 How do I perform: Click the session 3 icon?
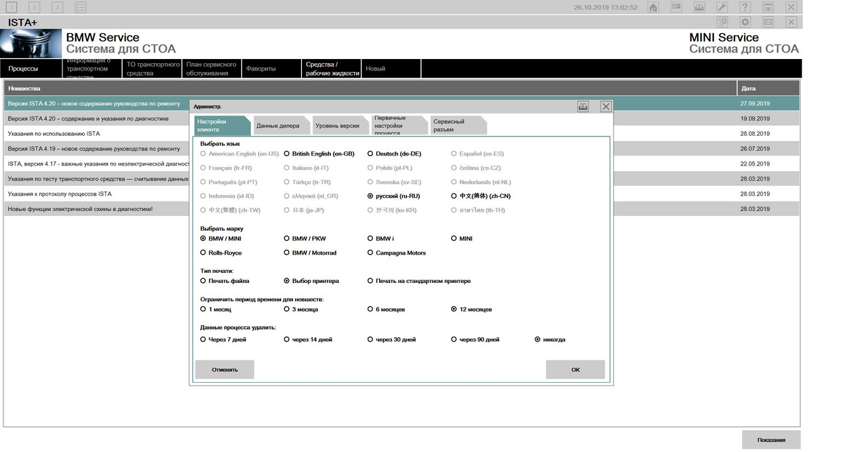coord(58,7)
